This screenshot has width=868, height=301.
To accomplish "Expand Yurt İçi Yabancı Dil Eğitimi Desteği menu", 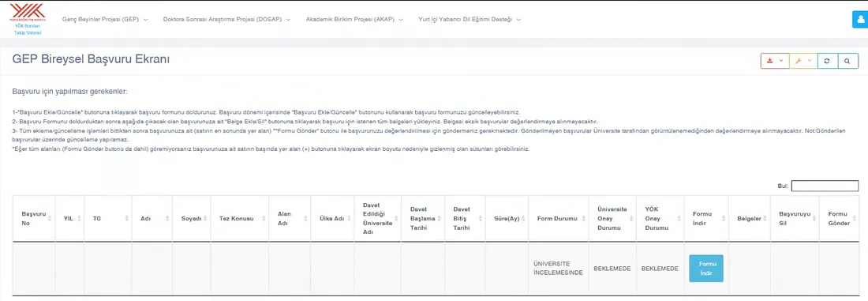I will pyautogui.click(x=470, y=20).
